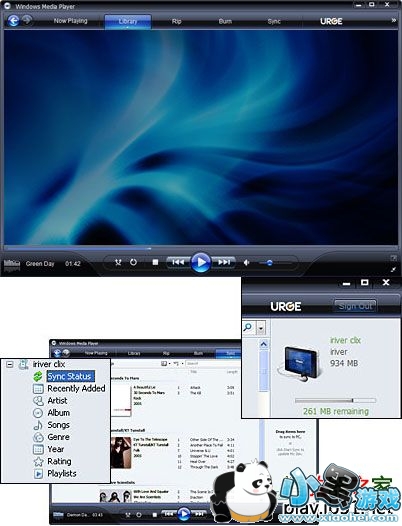Viewport: 402px width, 526px height.
Task: Hit the large round Play button
Action: pos(201,262)
